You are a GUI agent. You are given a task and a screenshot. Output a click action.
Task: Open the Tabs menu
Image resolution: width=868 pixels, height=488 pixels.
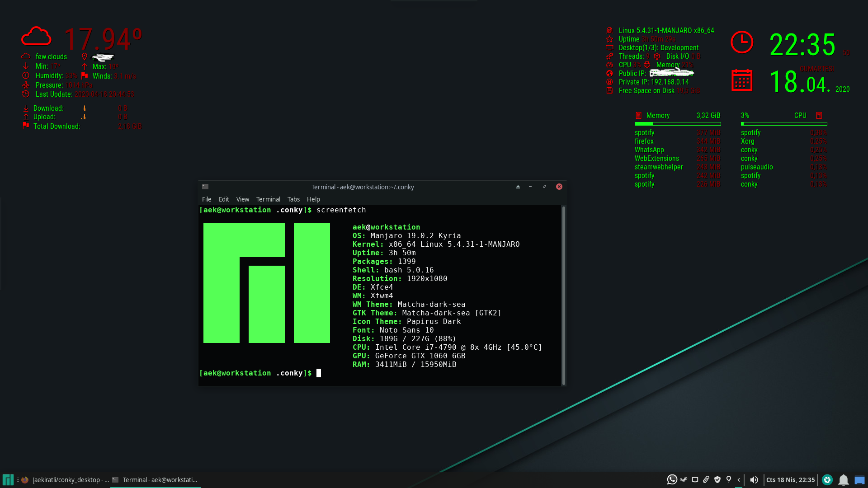(293, 199)
